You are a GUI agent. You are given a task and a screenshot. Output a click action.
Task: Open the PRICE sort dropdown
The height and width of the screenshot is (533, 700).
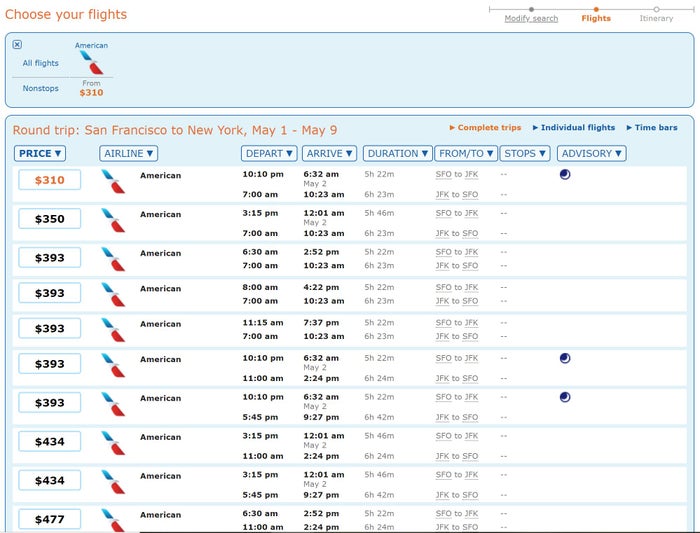click(x=40, y=154)
